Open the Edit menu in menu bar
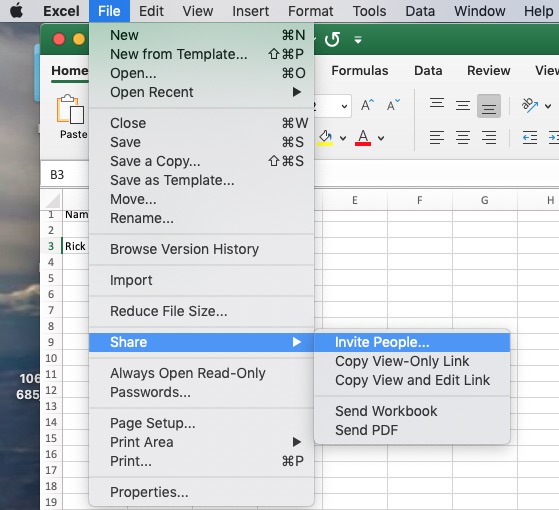 (151, 11)
